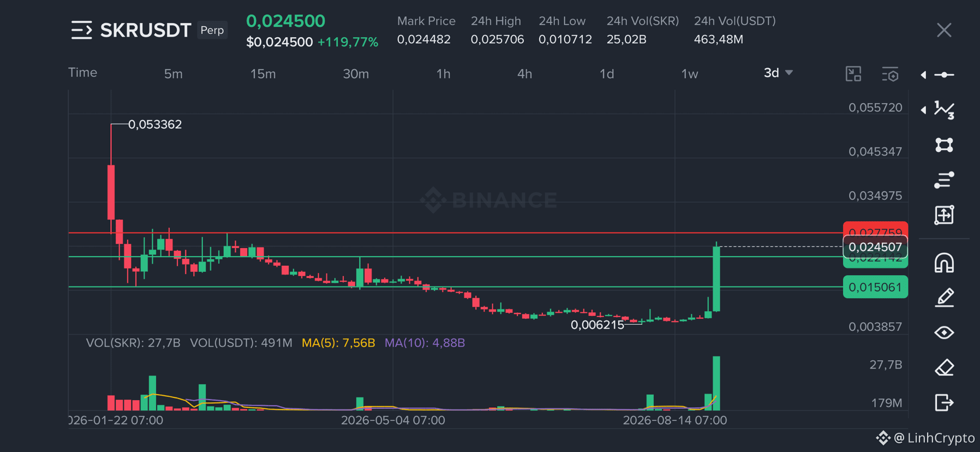Select the measure range tool
The width and height of the screenshot is (980, 452).
click(x=945, y=215)
